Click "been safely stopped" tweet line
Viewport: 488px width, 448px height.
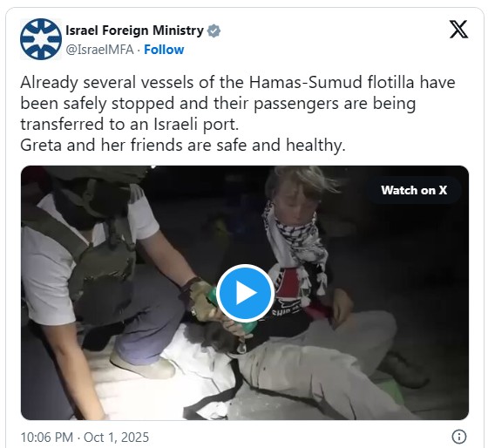coord(97,104)
